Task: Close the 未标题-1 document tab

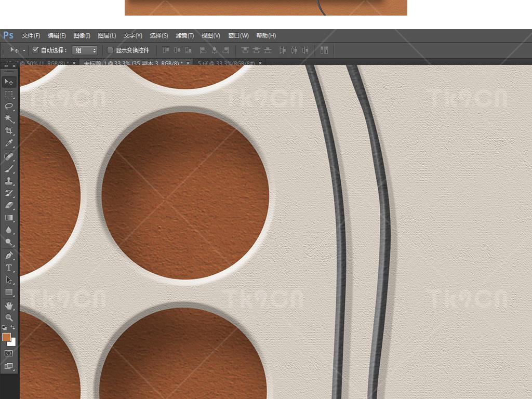Action: tap(188, 63)
